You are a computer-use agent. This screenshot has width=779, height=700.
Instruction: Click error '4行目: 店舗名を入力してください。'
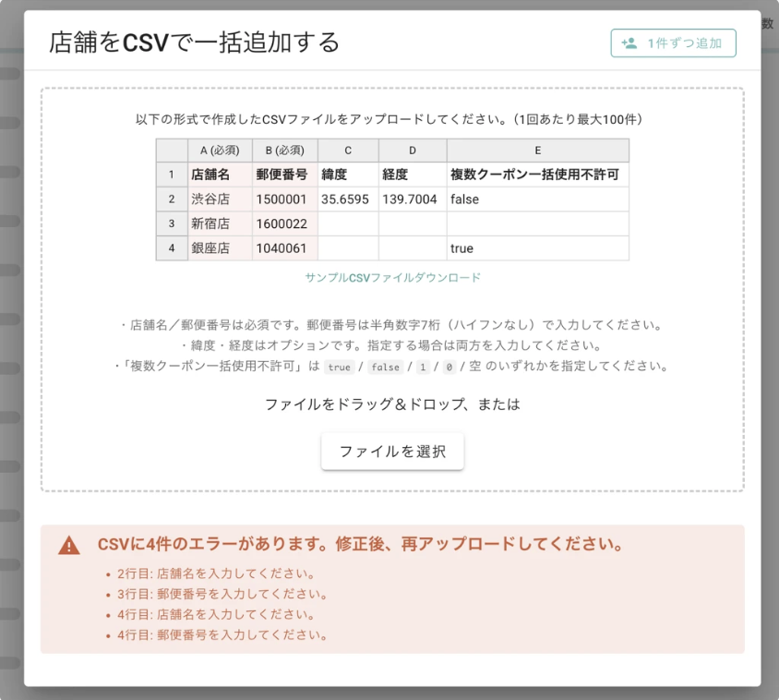coord(216,614)
